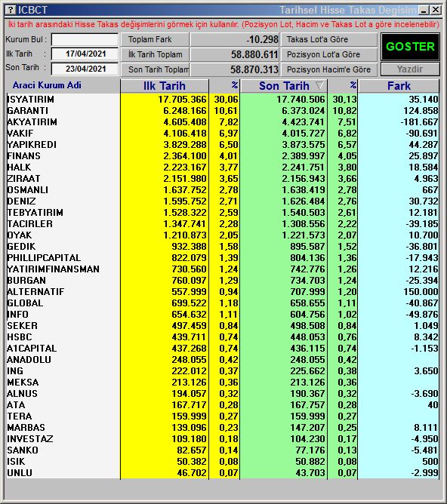Focus the Kurum Bul search field
This screenshot has width=447, height=504.
click(x=85, y=39)
